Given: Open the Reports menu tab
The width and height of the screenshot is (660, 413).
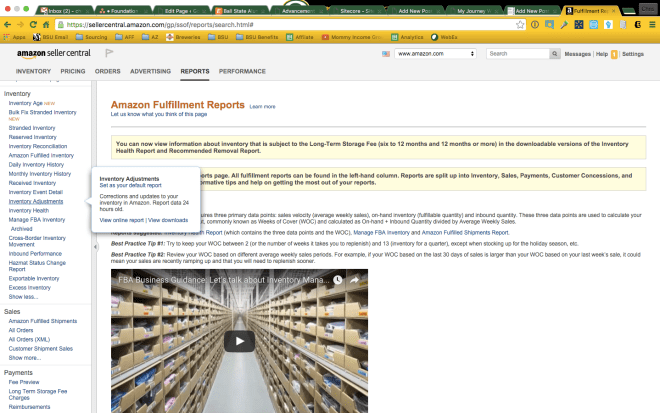Looking at the screenshot, I should tap(194, 72).
